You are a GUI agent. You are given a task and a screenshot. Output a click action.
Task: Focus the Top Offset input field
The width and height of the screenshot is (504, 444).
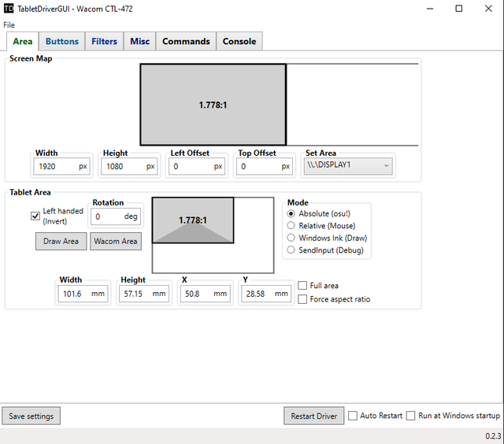coord(265,166)
